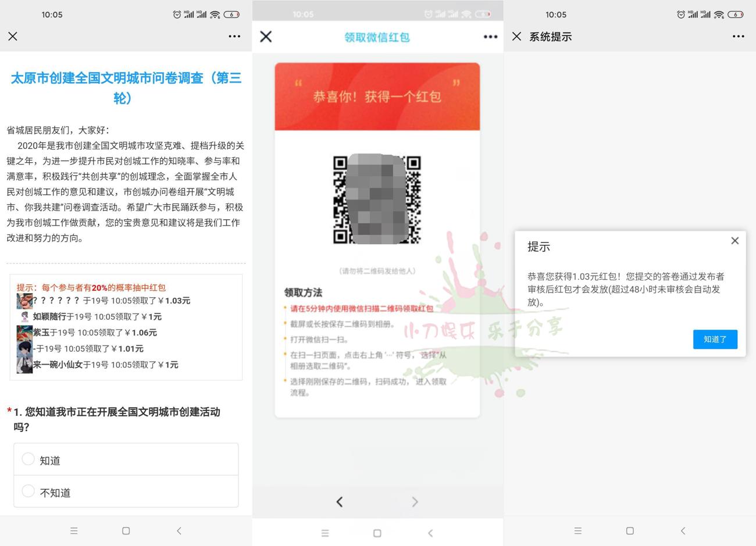
Task: Choose an answer for question 1
Action: [x=28, y=459]
